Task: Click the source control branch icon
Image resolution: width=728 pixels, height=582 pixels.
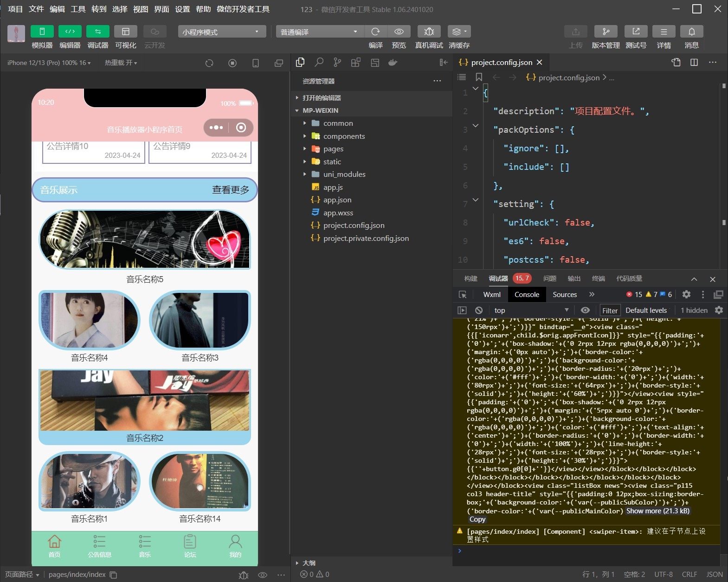Action: coord(337,63)
